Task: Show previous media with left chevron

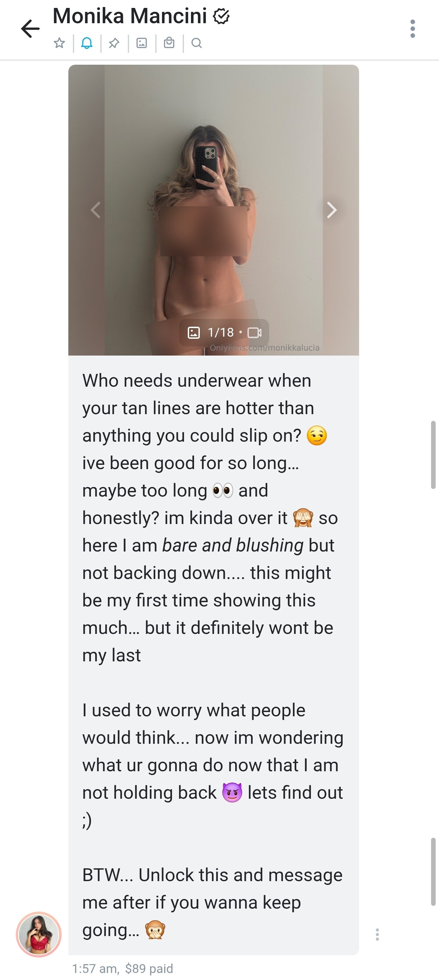Action: pos(95,210)
